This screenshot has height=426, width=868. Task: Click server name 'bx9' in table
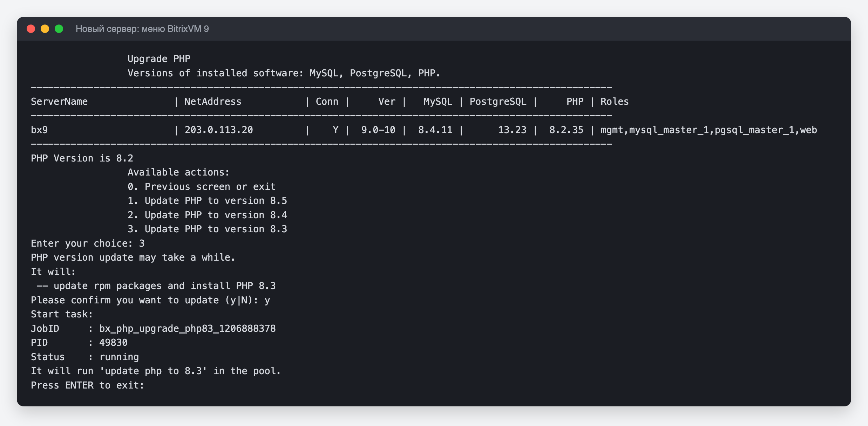click(39, 130)
